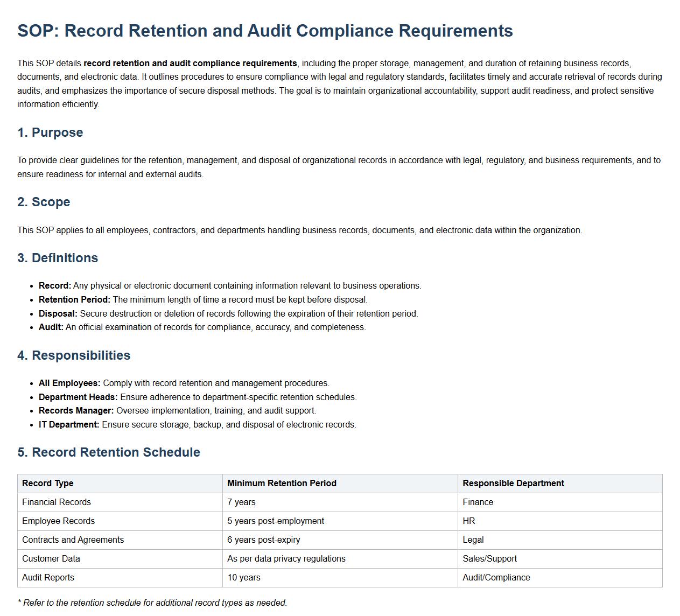Viewport: 680px width, 616px height.
Task: Select 'As per data privacy regulations' cell
Action: click(x=286, y=558)
